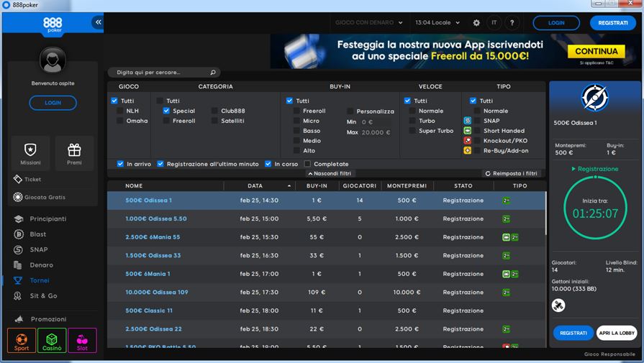Image resolution: width=644 pixels, height=363 pixels.
Task: Enable the Completate status filter
Action: pyautogui.click(x=307, y=164)
